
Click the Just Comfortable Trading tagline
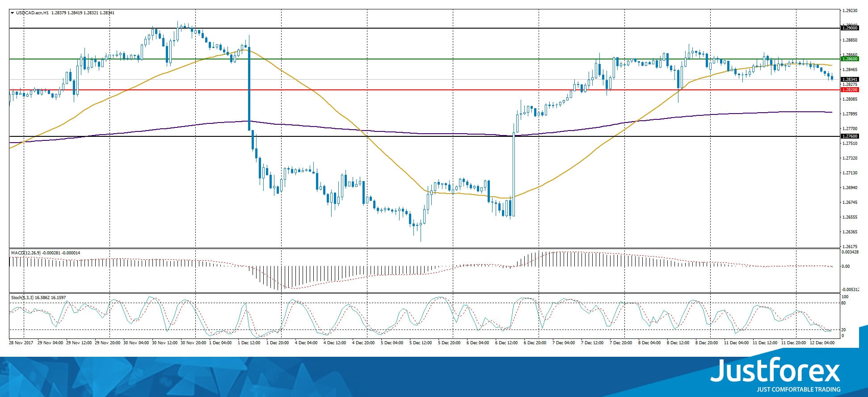tap(798, 389)
